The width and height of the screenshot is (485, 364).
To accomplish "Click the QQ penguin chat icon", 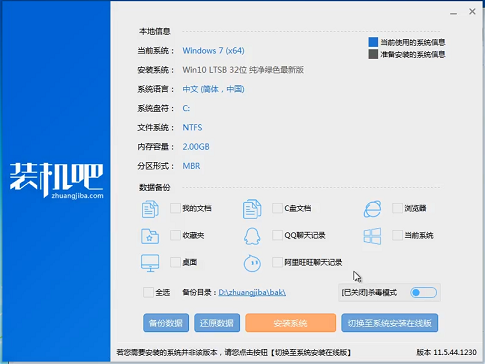I will 252,236.
